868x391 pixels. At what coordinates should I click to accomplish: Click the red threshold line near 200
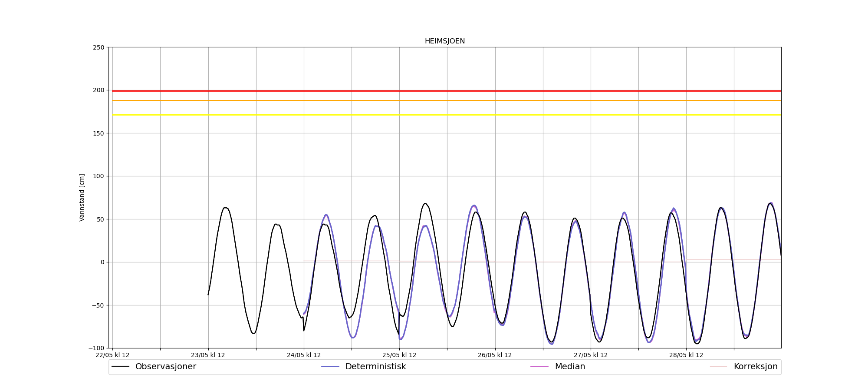pos(447,91)
